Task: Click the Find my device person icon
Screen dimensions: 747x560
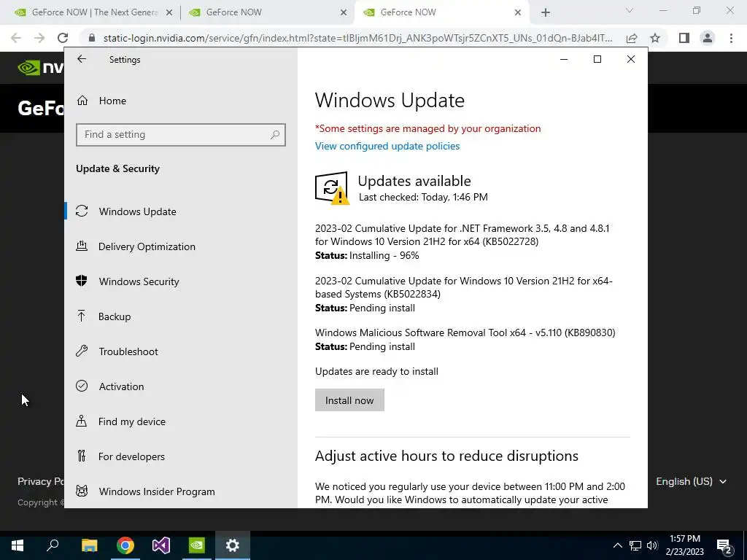Action: pyautogui.click(x=82, y=421)
